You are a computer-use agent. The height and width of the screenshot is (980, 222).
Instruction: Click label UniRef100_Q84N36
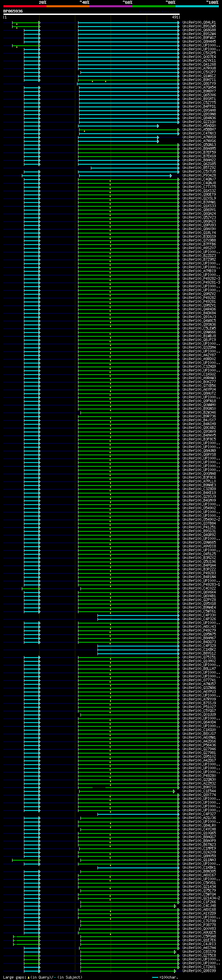coord(199,118)
